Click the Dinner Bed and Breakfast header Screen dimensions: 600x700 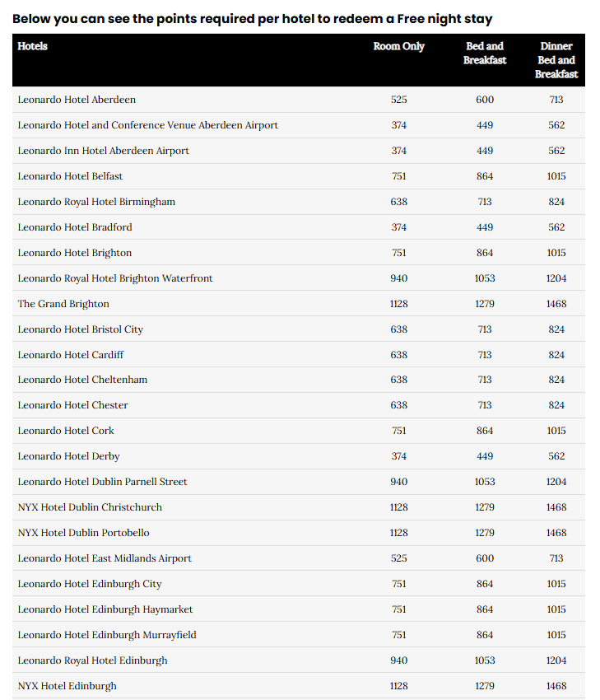coord(556,60)
